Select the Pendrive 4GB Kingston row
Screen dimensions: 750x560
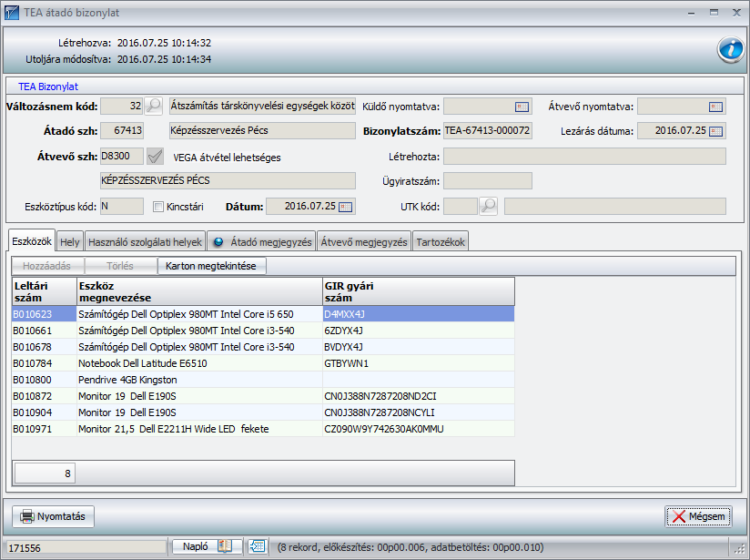pyautogui.click(x=264, y=380)
